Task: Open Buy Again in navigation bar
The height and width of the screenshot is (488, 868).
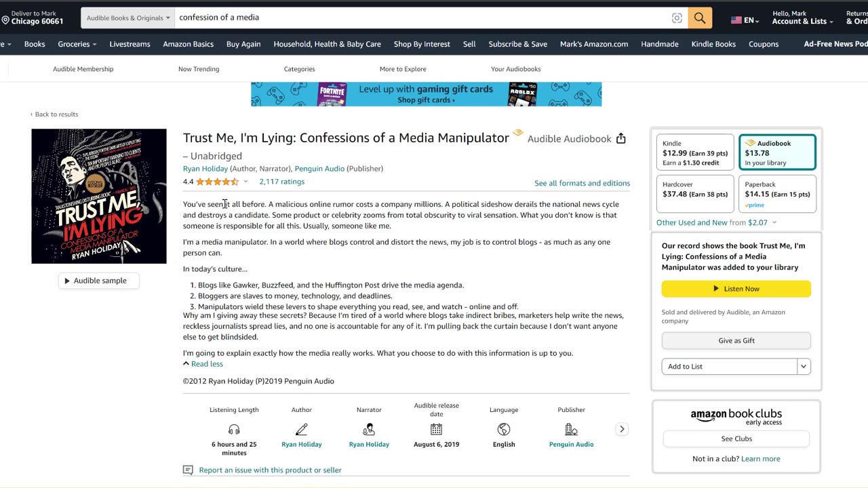Action: pyautogui.click(x=243, y=44)
